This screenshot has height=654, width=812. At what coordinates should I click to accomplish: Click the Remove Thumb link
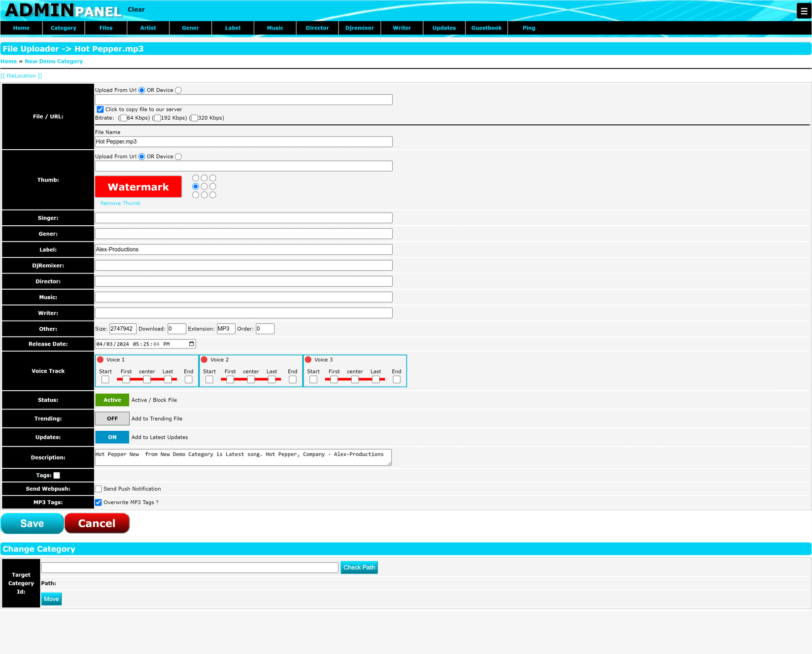(x=120, y=203)
